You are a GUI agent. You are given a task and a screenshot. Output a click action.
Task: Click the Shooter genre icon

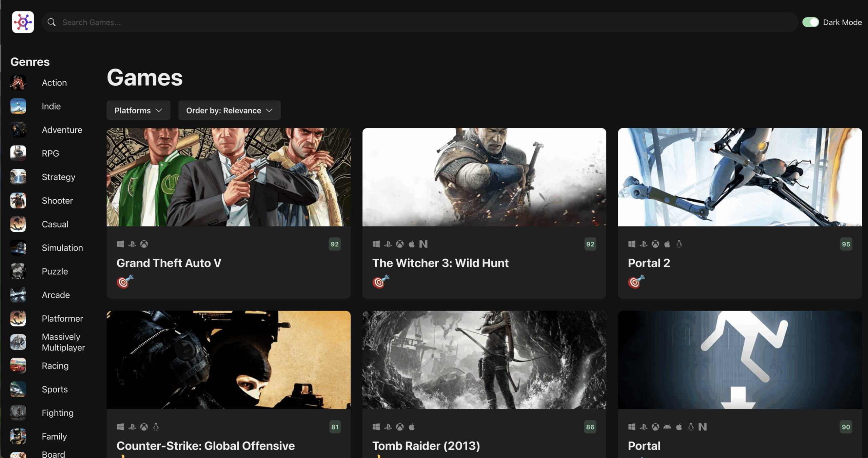18,201
